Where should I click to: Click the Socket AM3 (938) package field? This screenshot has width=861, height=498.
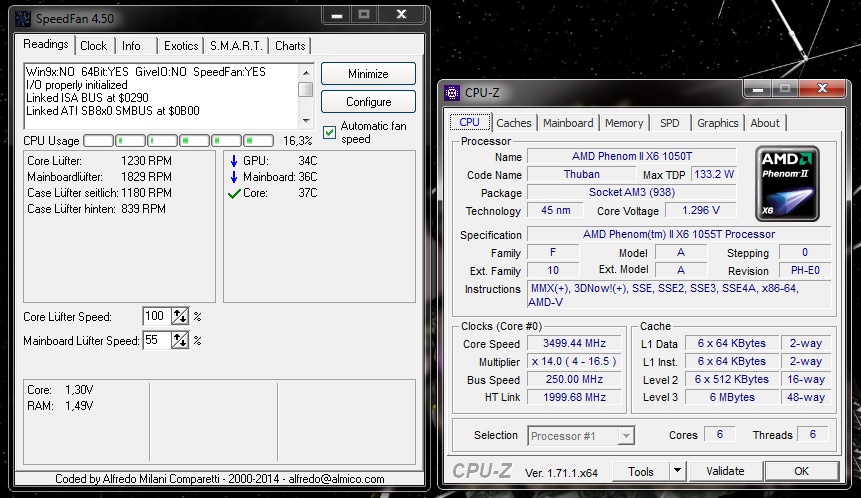coord(631,192)
